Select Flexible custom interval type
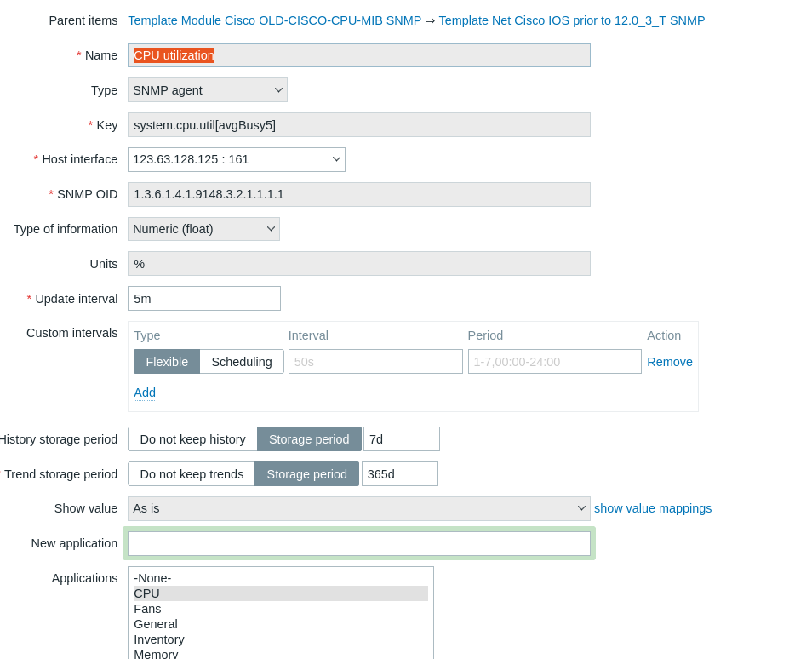Image resolution: width=812 pixels, height=659 pixels. [x=167, y=362]
